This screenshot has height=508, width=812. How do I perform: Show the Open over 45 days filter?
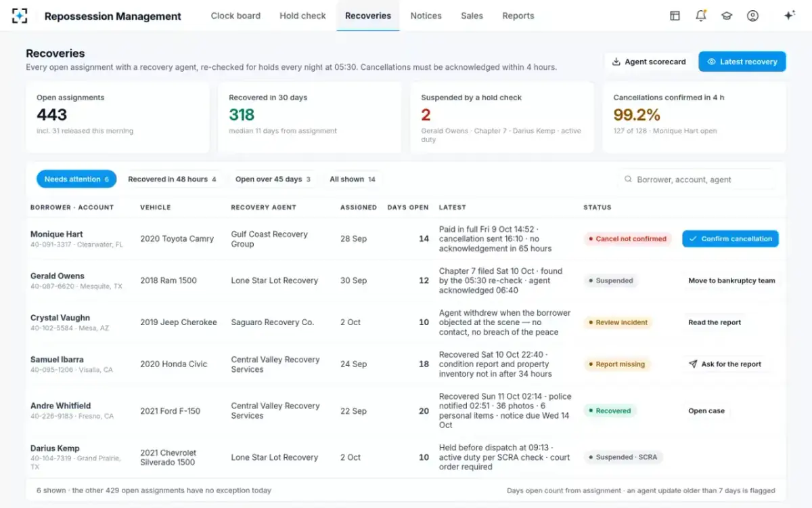[x=273, y=179]
